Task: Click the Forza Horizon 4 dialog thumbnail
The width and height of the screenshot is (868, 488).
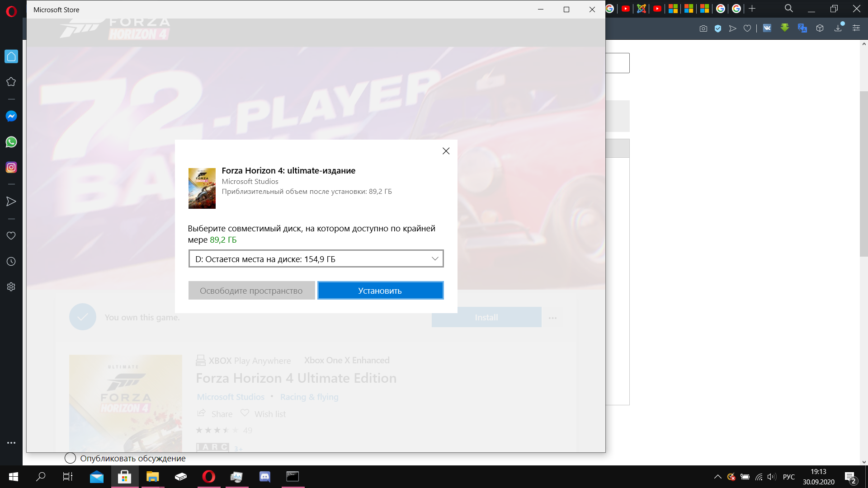Action: pos(202,188)
